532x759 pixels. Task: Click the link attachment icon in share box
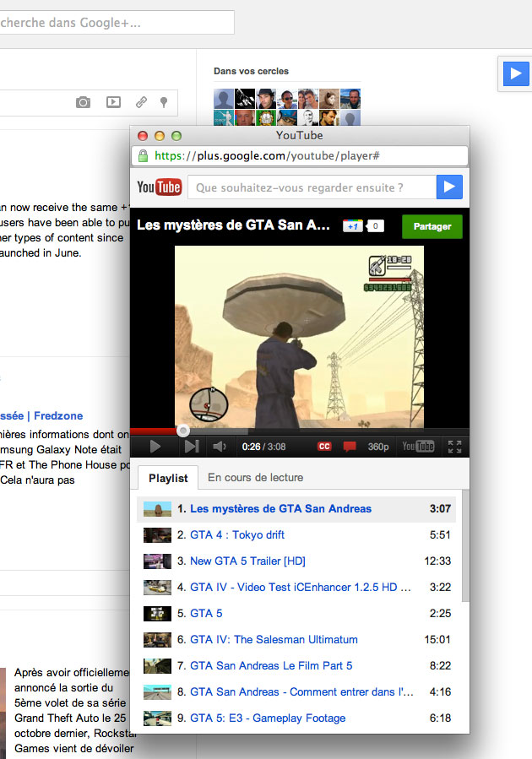pos(141,102)
